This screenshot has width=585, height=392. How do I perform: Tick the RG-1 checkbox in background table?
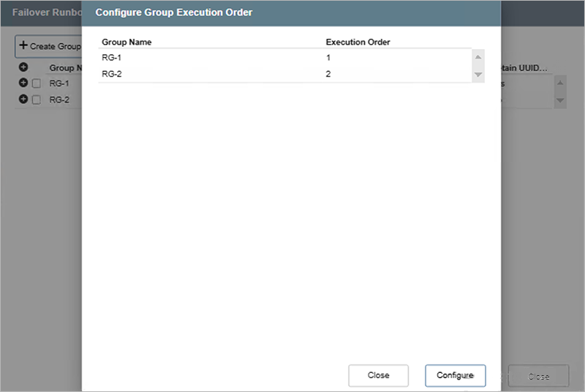37,83
